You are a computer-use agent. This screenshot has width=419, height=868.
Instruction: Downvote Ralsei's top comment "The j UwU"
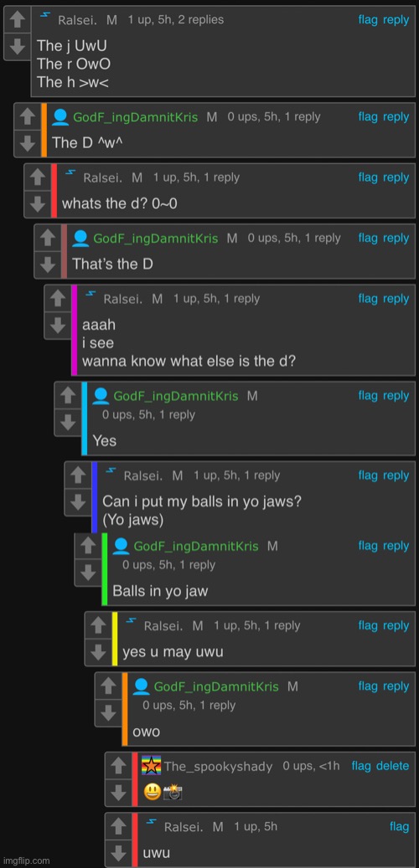(18, 47)
